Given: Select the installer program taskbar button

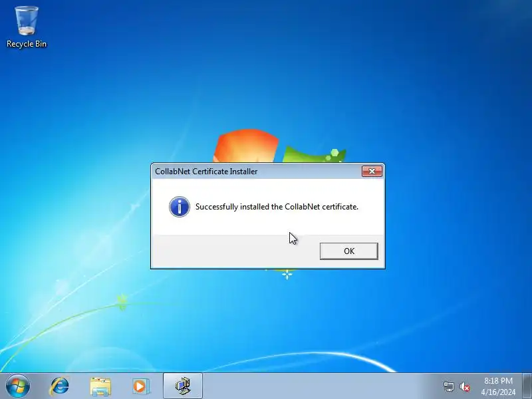Looking at the screenshot, I should 183,386.
